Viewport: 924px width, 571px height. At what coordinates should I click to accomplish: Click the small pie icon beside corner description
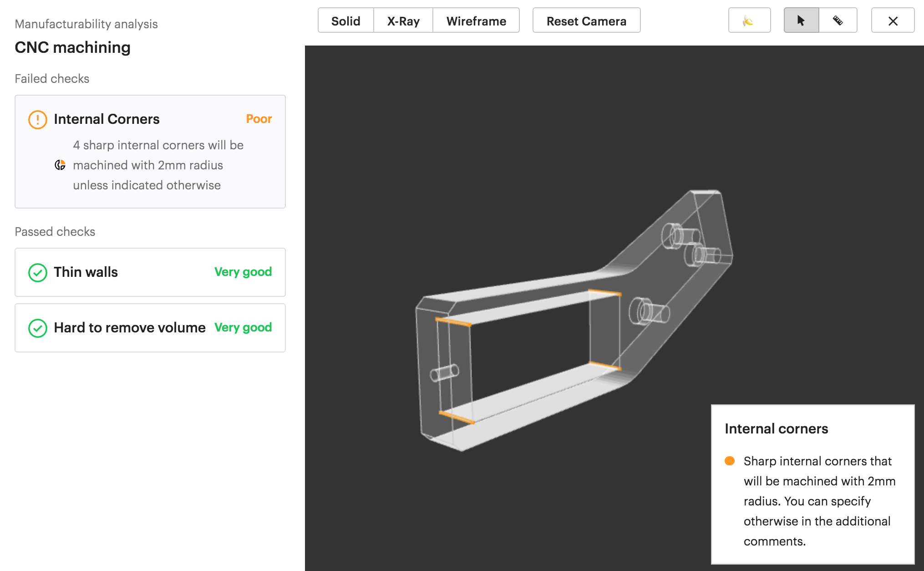click(60, 165)
